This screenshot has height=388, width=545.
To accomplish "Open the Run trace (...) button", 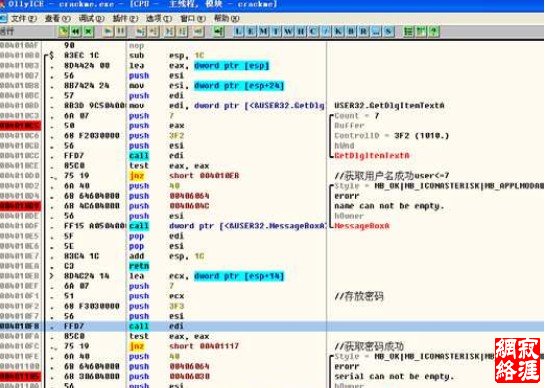I will (376, 32).
